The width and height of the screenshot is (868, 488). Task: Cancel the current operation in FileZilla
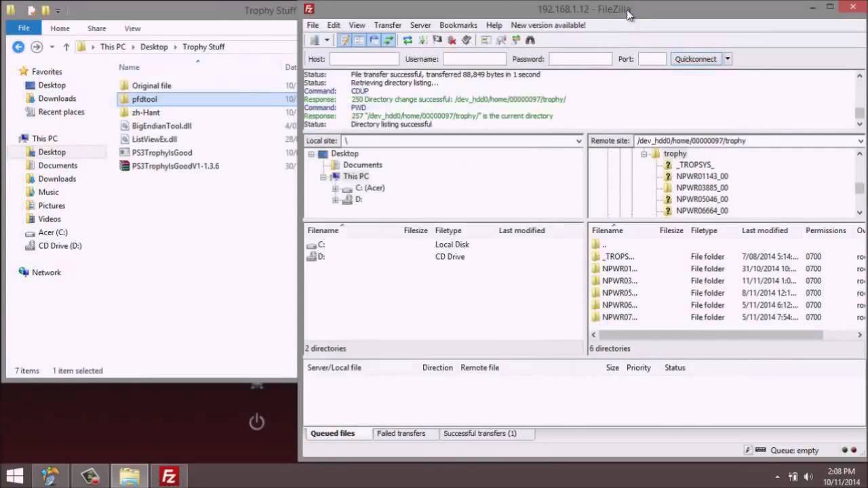[437, 41]
